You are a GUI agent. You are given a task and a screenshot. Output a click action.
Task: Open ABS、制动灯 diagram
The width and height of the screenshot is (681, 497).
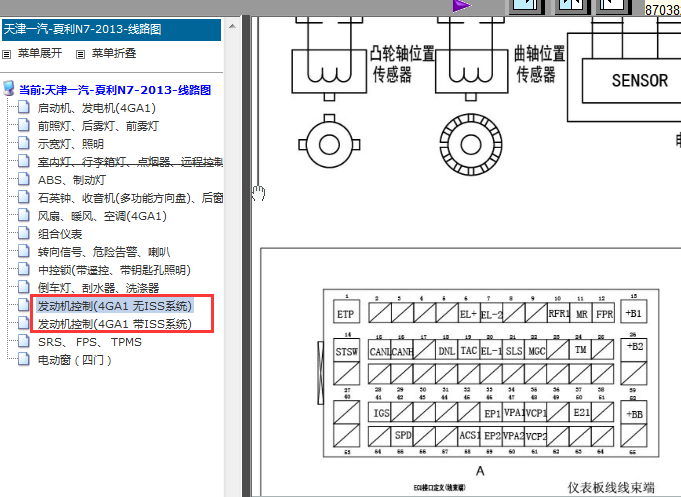tap(72, 180)
